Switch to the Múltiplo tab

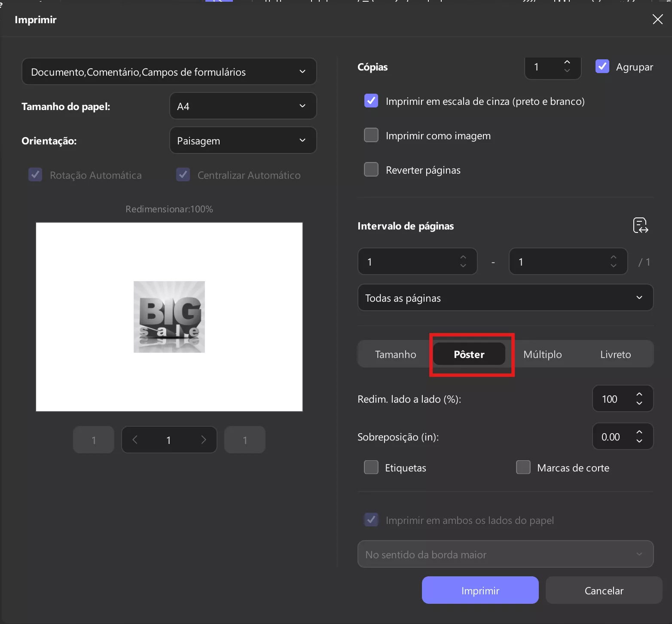[x=542, y=354]
